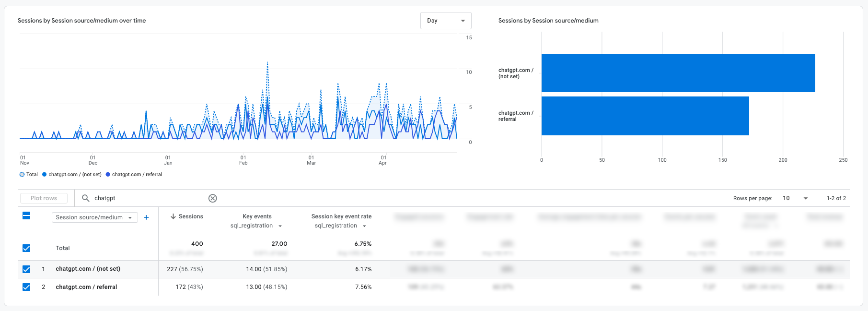
Task: Click the chatgpt.com / (not set) table row label
Action: tap(88, 269)
